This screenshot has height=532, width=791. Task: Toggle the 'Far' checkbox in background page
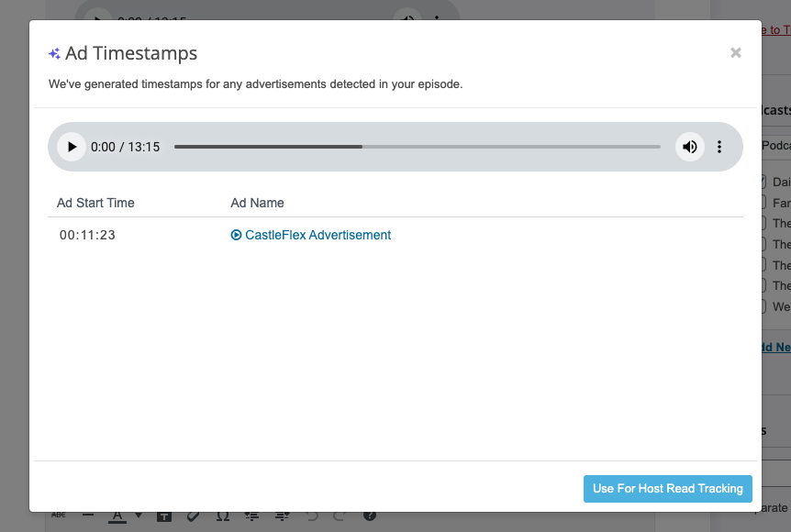click(x=763, y=203)
